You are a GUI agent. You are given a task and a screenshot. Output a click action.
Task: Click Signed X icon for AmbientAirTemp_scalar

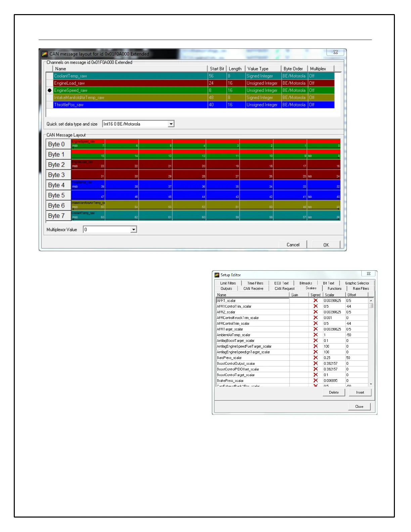(x=315, y=335)
